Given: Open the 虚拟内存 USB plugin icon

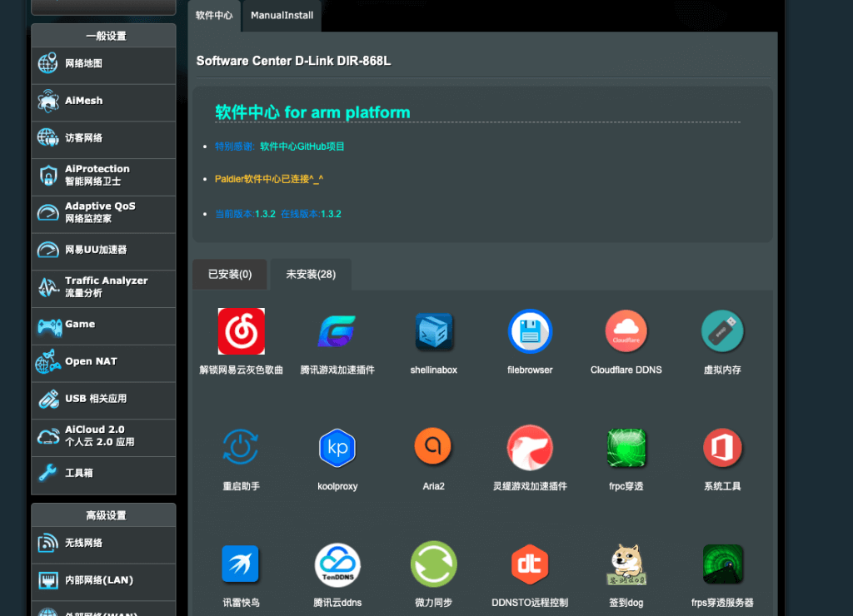Looking at the screenshot, I should [722, 331].
